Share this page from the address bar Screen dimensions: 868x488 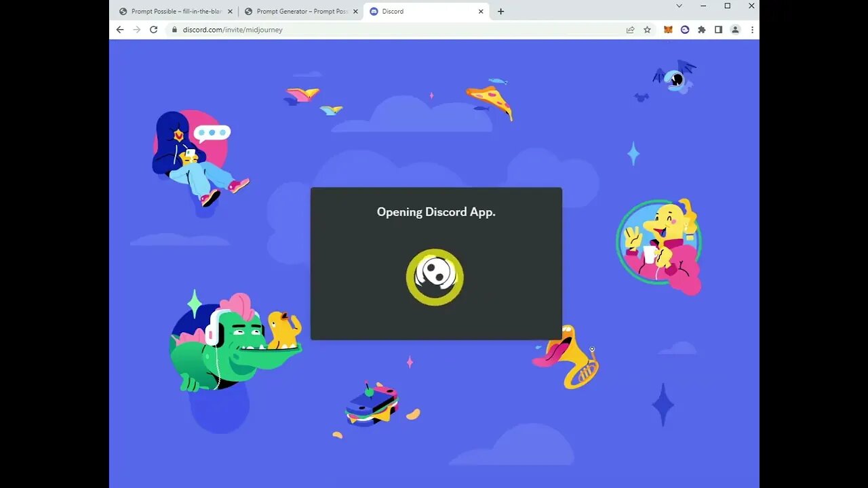pos(630,30)
